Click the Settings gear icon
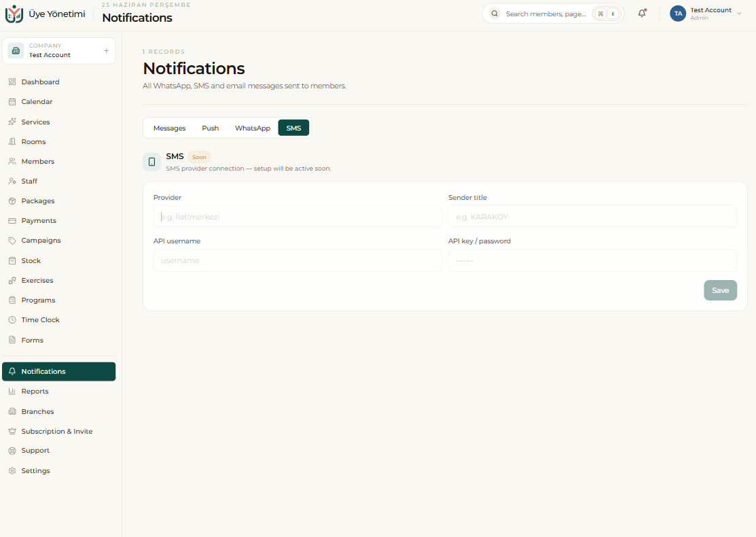Image resolution: width=756 pixels, height=537 pixels. pos(12,471)
